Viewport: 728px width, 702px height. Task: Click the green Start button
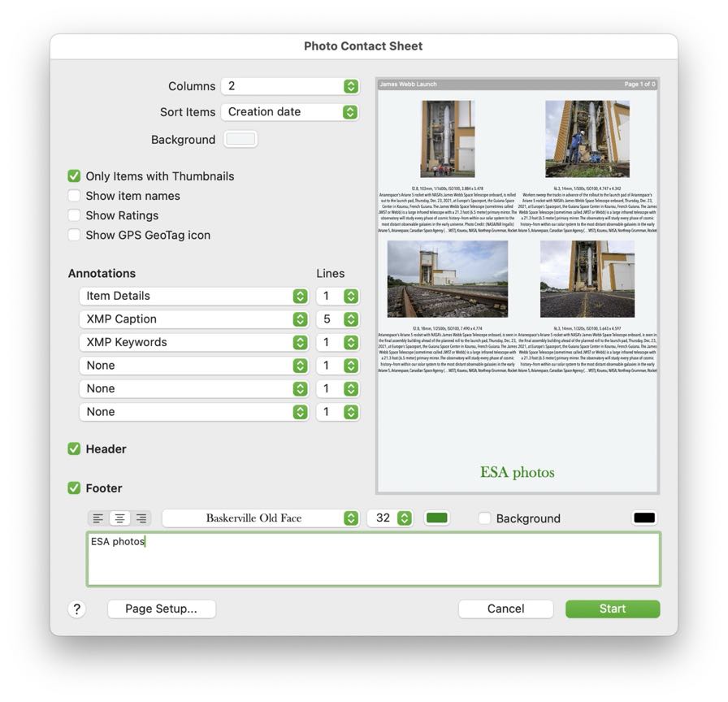613,609
